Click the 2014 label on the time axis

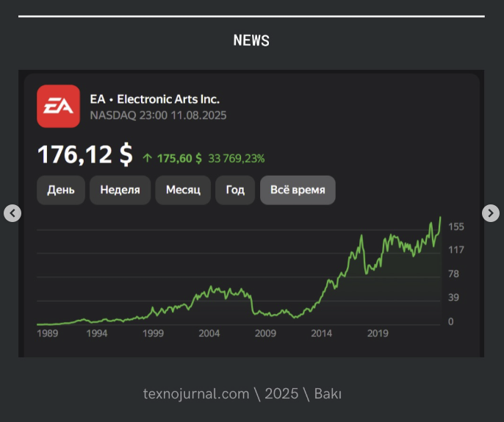click(321, 334)
